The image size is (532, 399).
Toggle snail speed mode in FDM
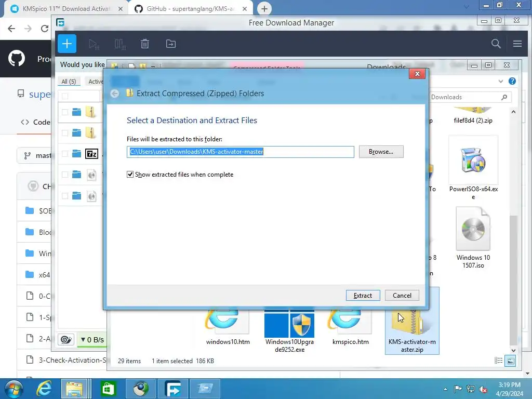pos(66,340)
